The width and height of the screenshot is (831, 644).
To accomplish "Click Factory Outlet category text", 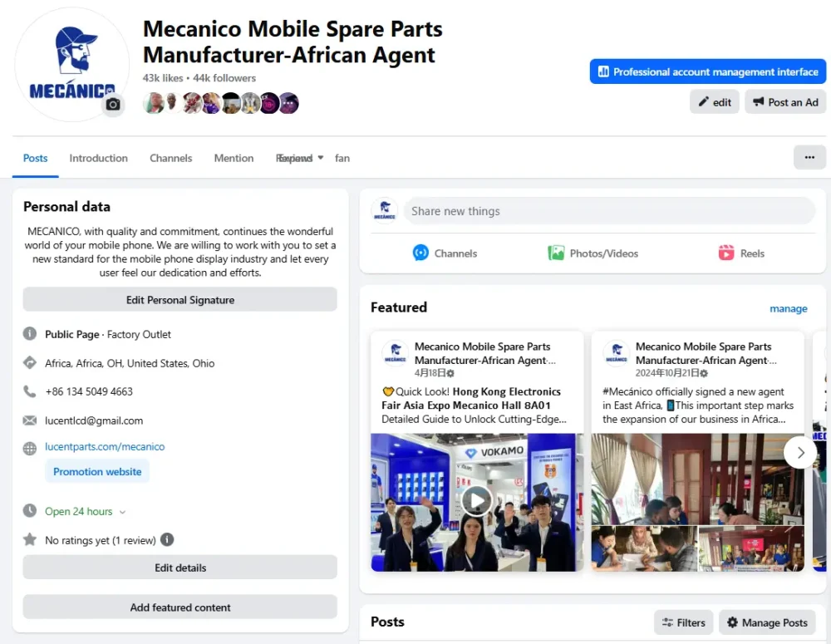I will tap(139, 334).
